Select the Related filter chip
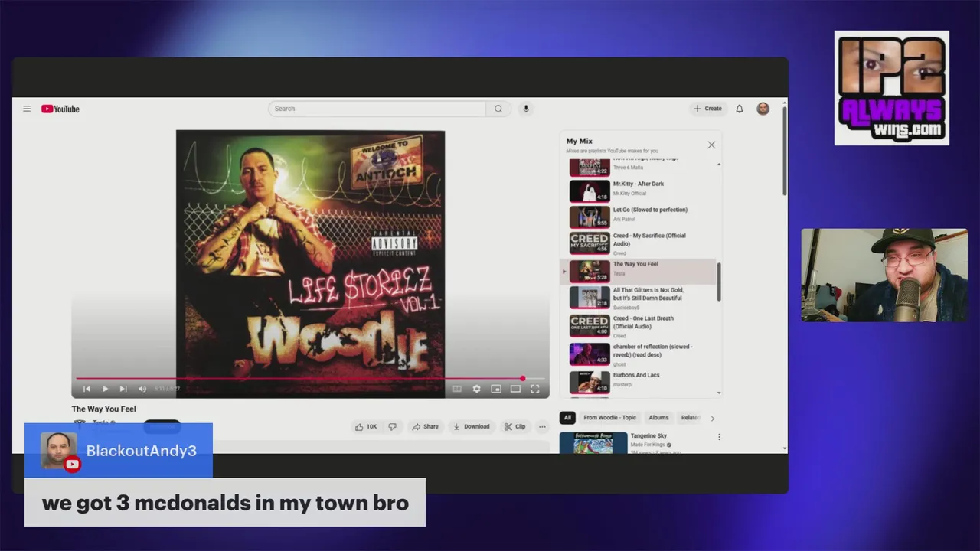The width and height of the screenshot is (980, 551). (x=691, y=418)
